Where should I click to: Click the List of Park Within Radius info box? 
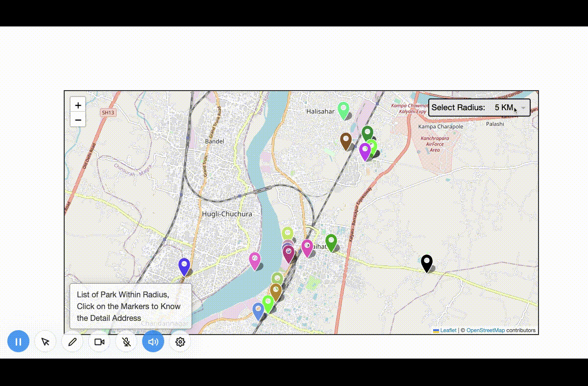pyautogui.click(x=130, y=306)
